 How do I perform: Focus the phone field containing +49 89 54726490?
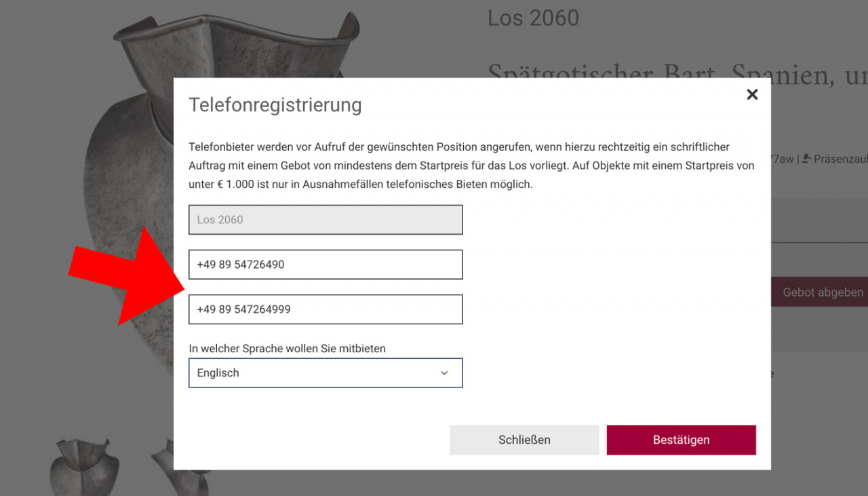click(325, 265)
